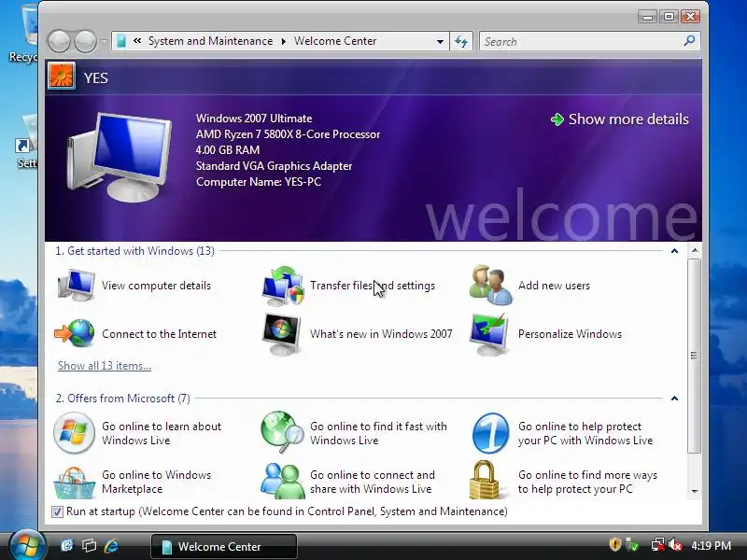Click the 'Standard VGA Graphics Adapter' text
747x560 pixels.
[274, 166]
